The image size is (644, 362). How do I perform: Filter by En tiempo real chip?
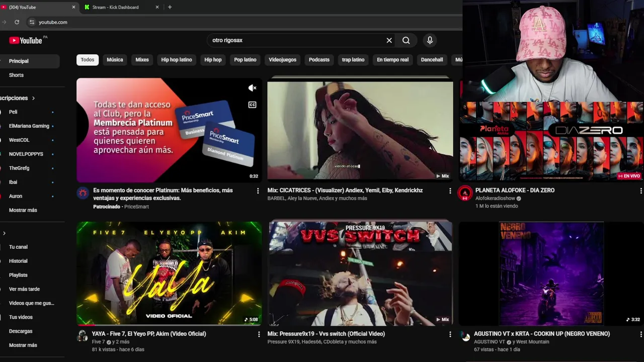(392, 60)
